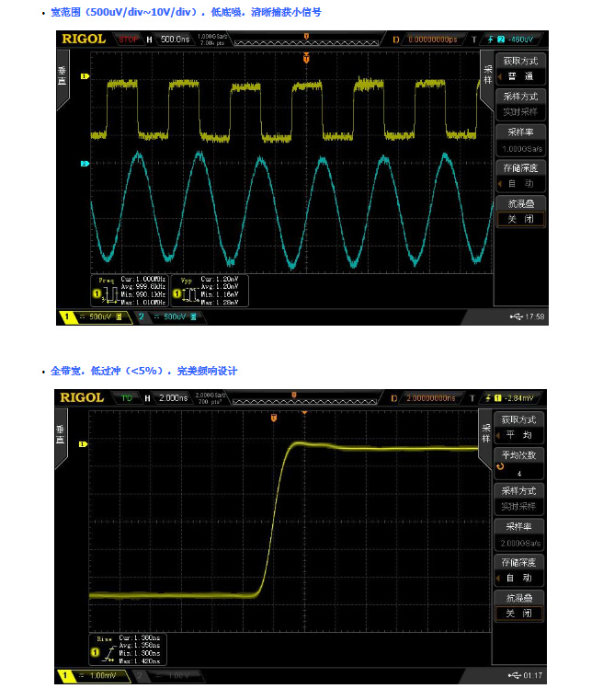Click the RIGOL logo on the upper oscilloscope
This screenshot has width=603, height=700.
(84, 39)
